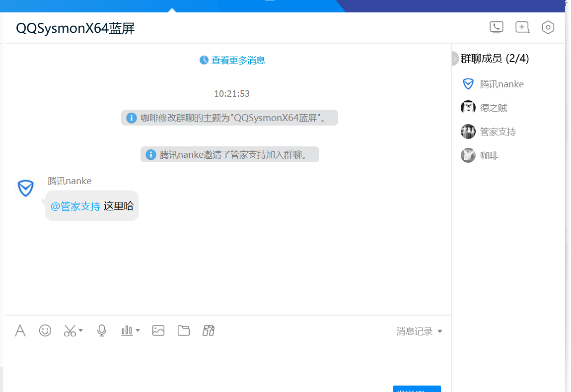Click the clock icon beside 查看更多消息
This screenshot has width=571, height=392.
point(204,60)
